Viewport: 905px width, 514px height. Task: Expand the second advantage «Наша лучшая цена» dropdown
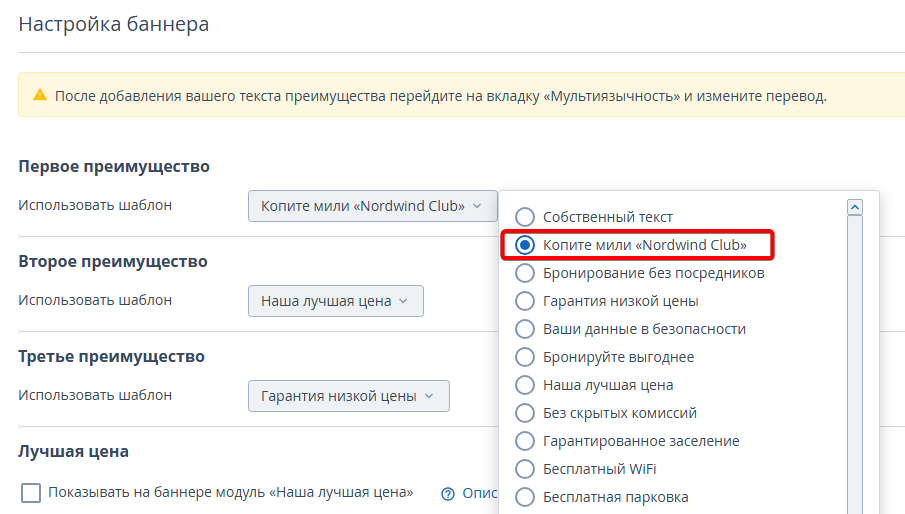(335, 301)
